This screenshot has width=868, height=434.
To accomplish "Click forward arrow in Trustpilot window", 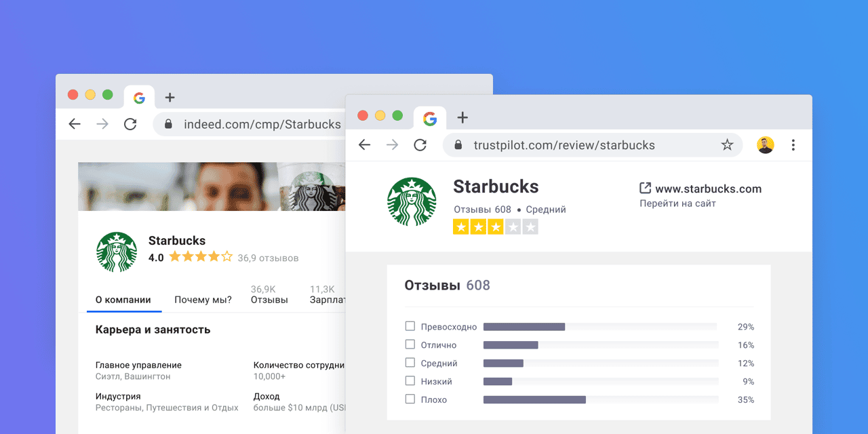I will tap(393, 145).
